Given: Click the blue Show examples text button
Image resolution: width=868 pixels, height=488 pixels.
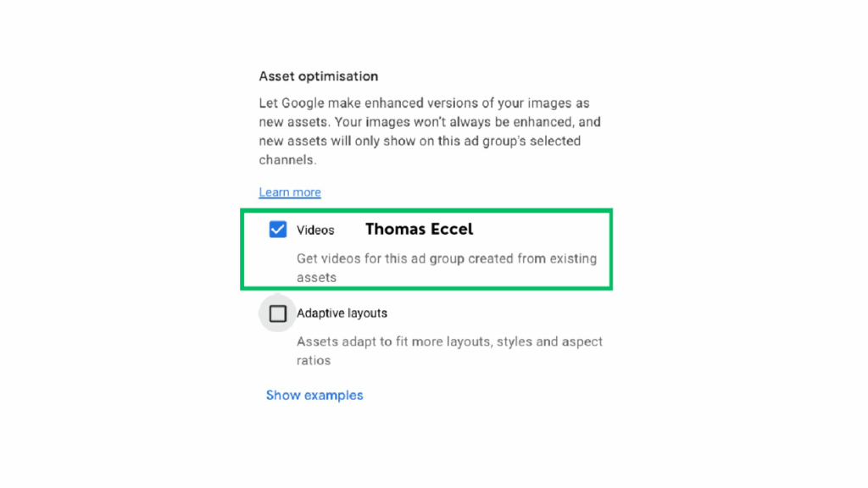Looking at the screenshot, I should tap(314, 395).
